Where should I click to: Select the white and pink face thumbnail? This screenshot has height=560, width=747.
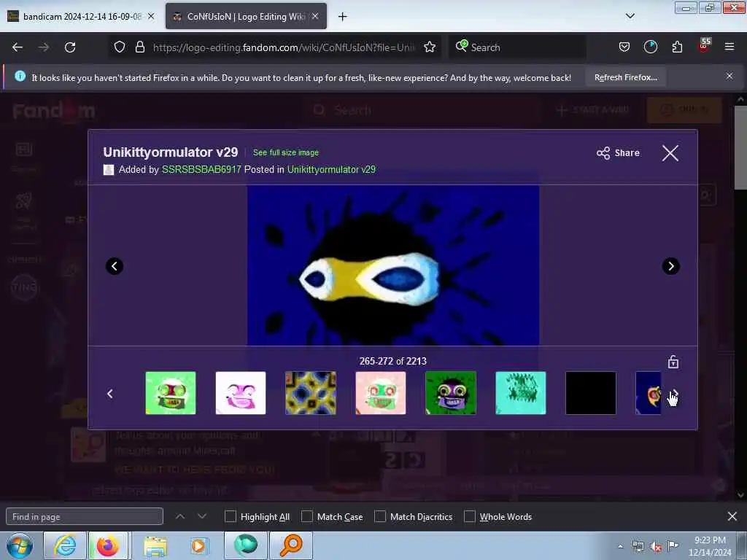pos(241,393)
